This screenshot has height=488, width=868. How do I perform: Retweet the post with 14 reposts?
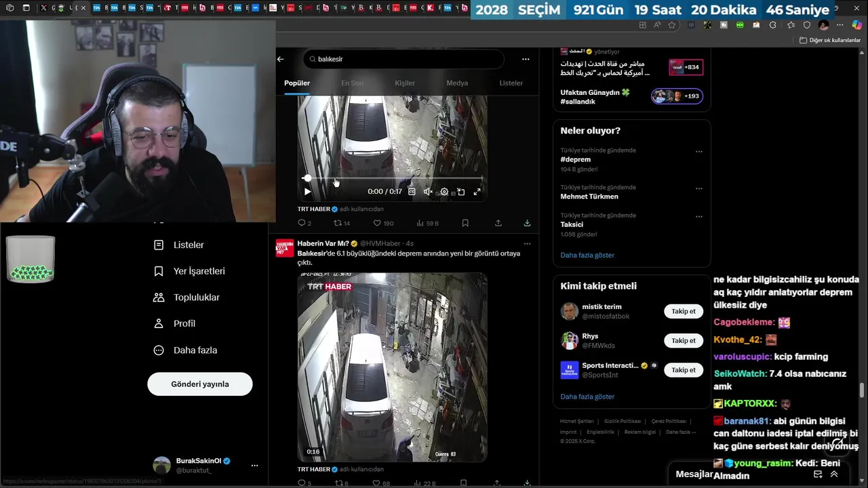pos(342,223)
